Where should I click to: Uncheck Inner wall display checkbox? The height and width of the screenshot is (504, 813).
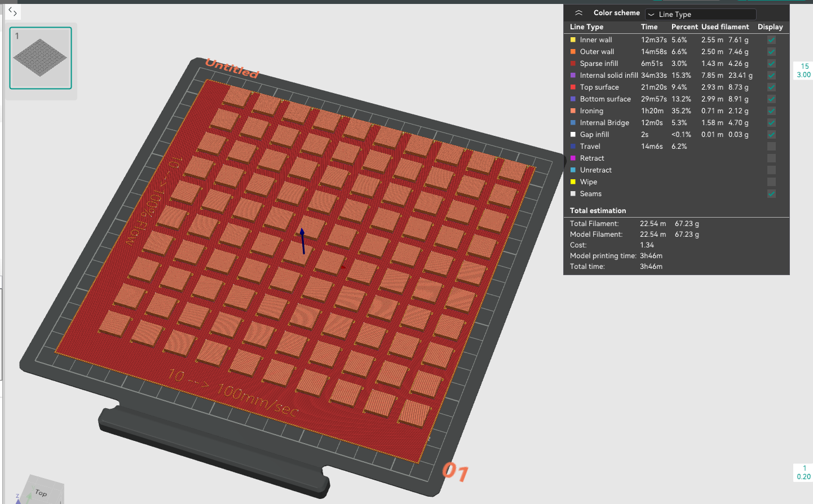771,40
